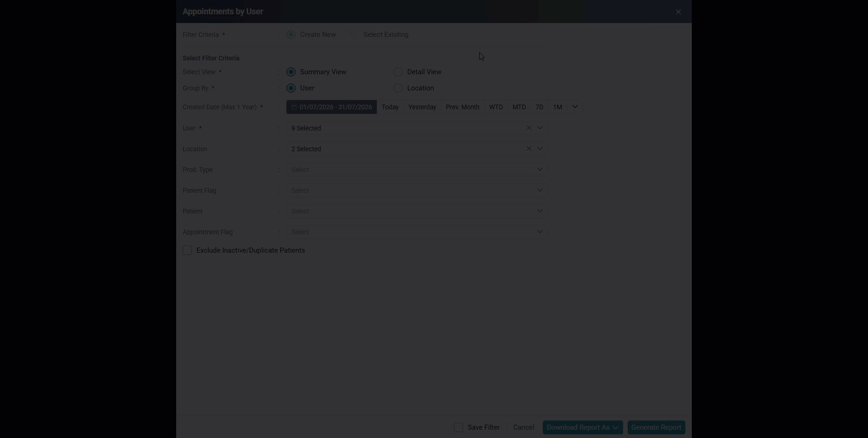Close the Appointments by User dialog

click(x=678, y=12)
